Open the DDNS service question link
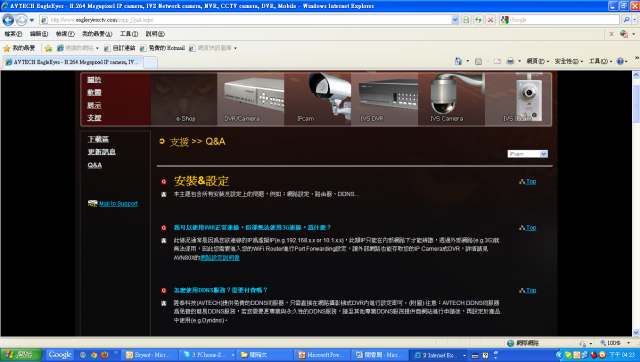 click(x=220, y=290)
